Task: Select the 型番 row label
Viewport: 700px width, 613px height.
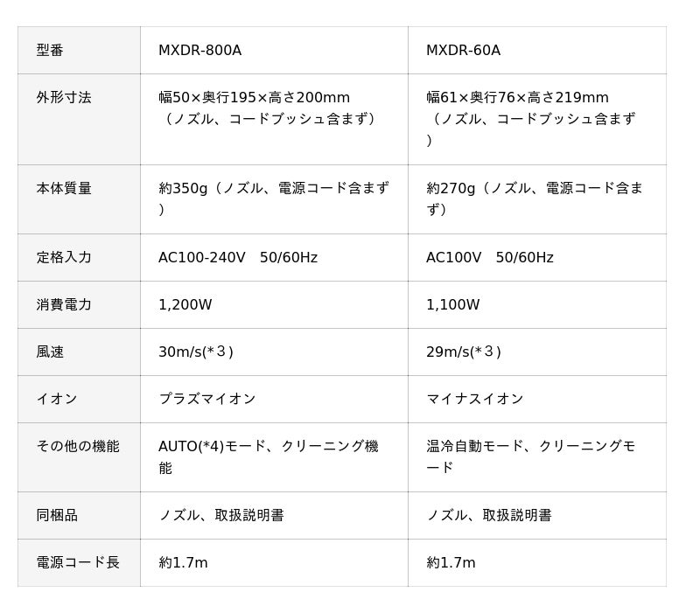Action: click(50, 51)
